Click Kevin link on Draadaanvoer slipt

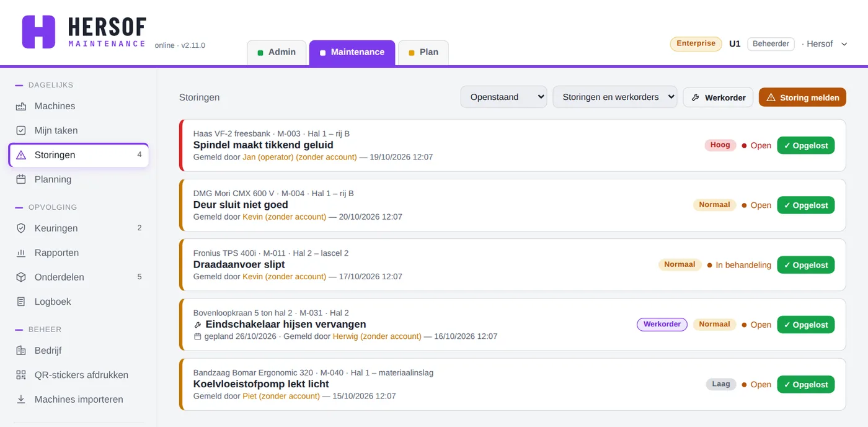coord(284,276)
